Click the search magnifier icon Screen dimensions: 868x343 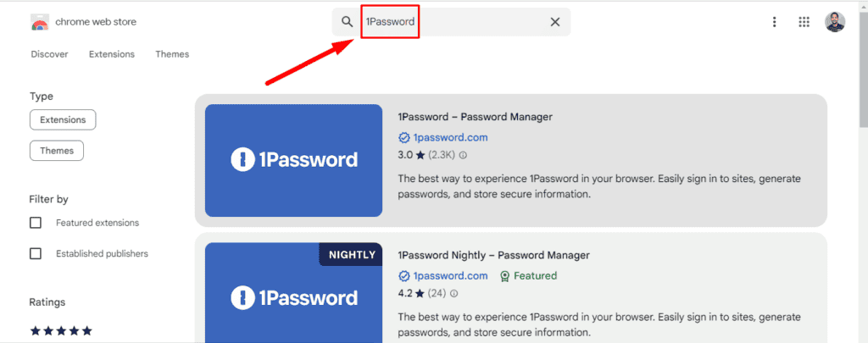[x=347, y=22]
